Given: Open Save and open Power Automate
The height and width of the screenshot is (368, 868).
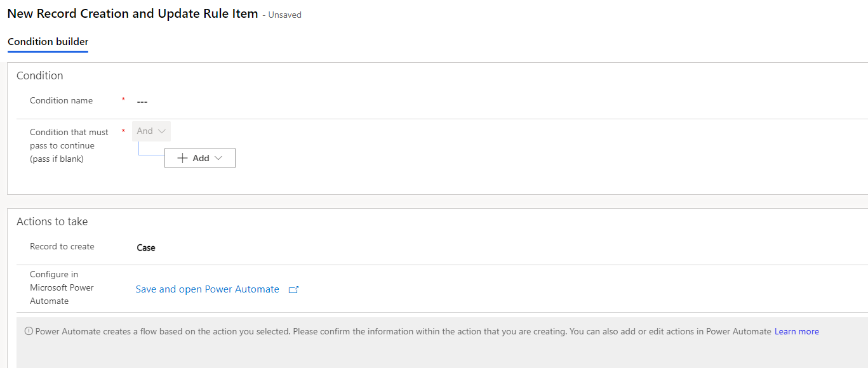Looking at the screenshot, I should pyautogui.click(x=207, y=289).
